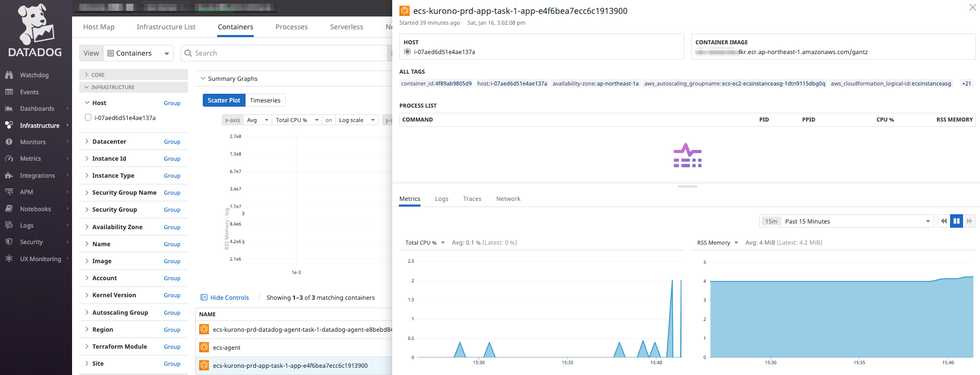Open Security shield icon in sidebar
This screenshot has height=375, width=980.
(x=9, y=242)
